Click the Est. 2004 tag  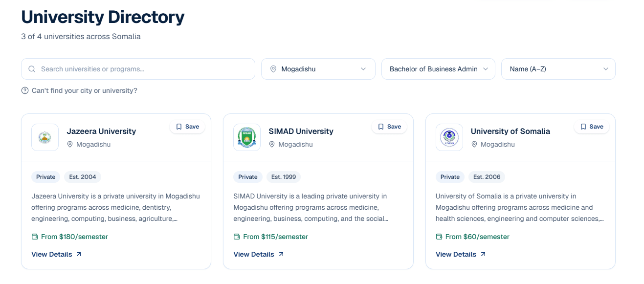pos(83,177)
